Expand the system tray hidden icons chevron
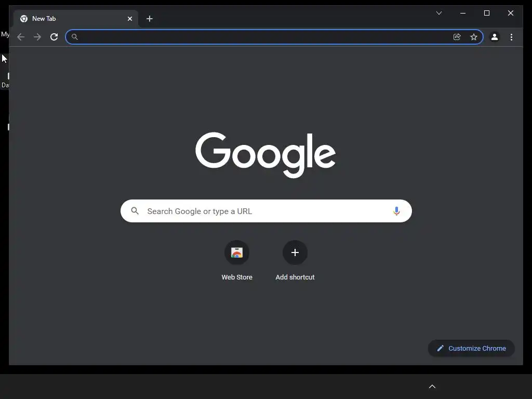The image size is (532, 399). 432,387
